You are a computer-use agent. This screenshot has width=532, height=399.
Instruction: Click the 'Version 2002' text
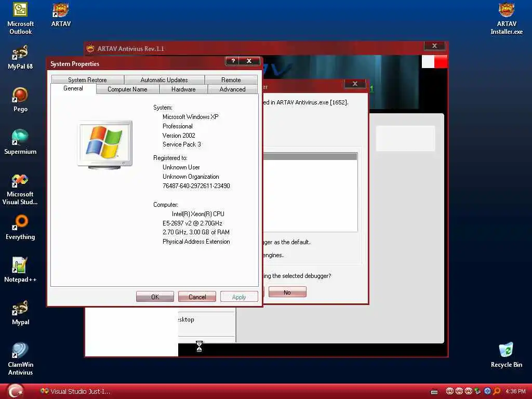pos(179,136)
